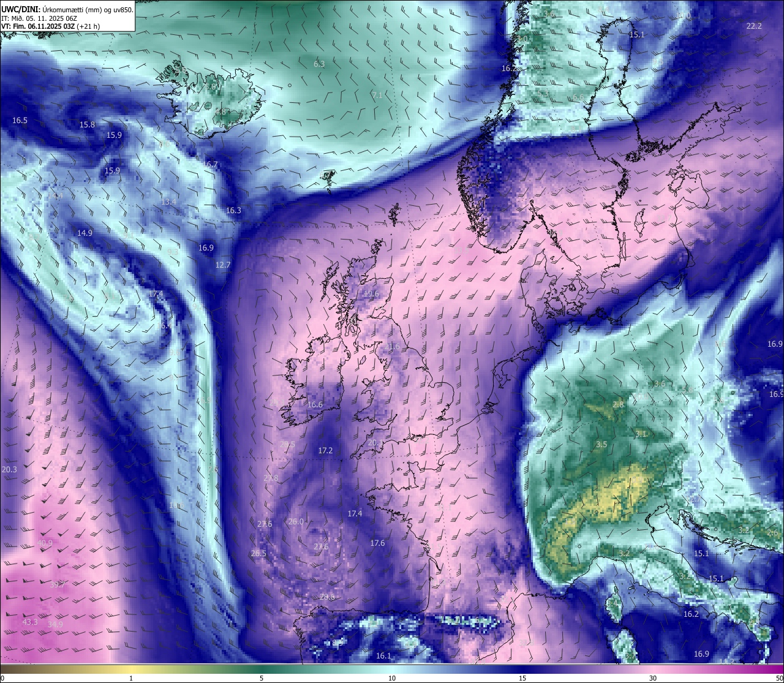784x683 pixels.
Task: Click the 14.9 value label
Action: click(x=85, y=233)
